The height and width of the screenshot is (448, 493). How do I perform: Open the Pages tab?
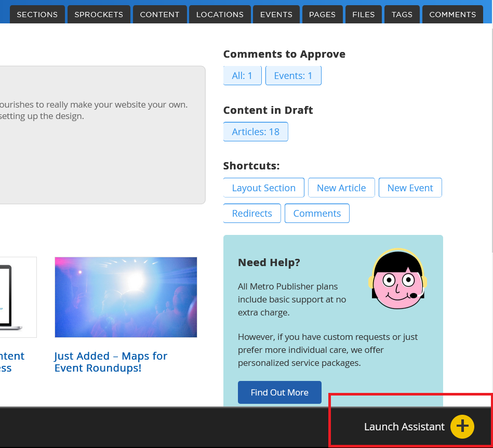pos(322,15)
